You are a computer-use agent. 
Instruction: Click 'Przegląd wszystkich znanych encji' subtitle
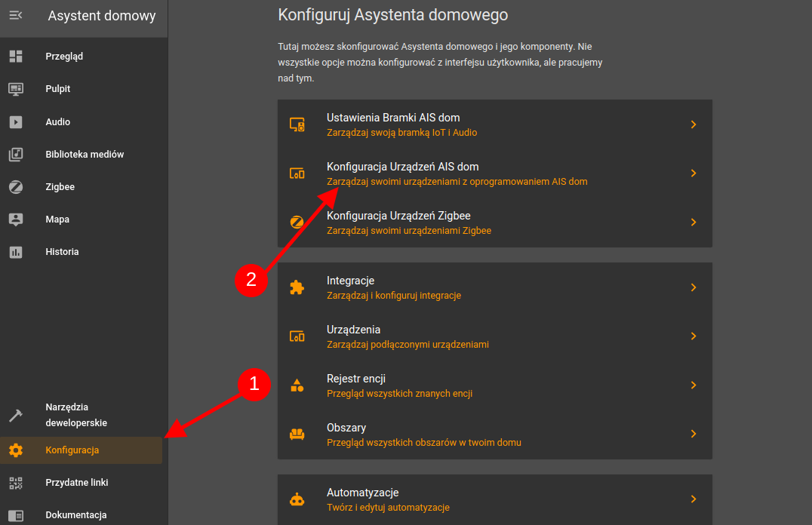tap(399, 394)
